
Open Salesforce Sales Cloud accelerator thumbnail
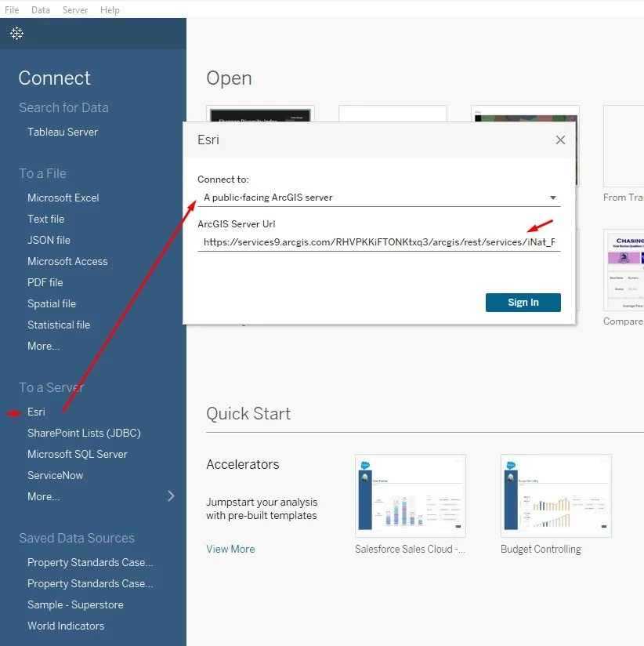coord(411,495)
